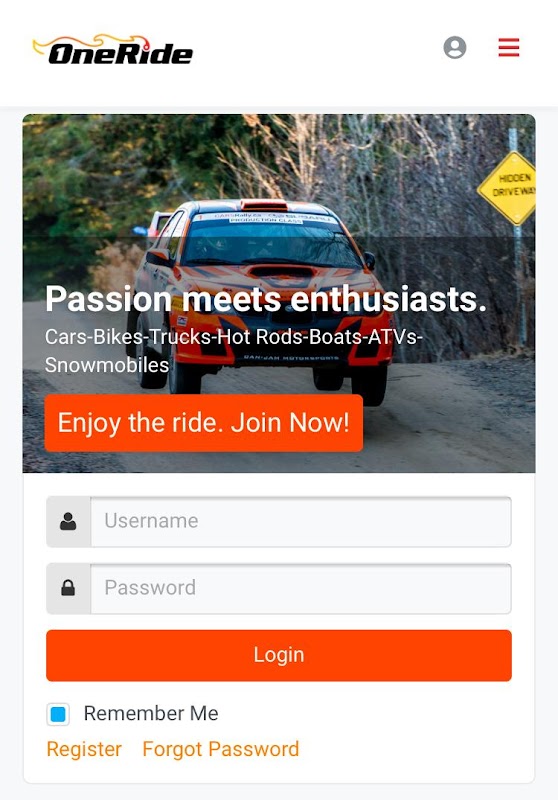Click the orange hood scoop on the rally car
The height and width of the screenshot is (800, 558).
coord(264,205)
